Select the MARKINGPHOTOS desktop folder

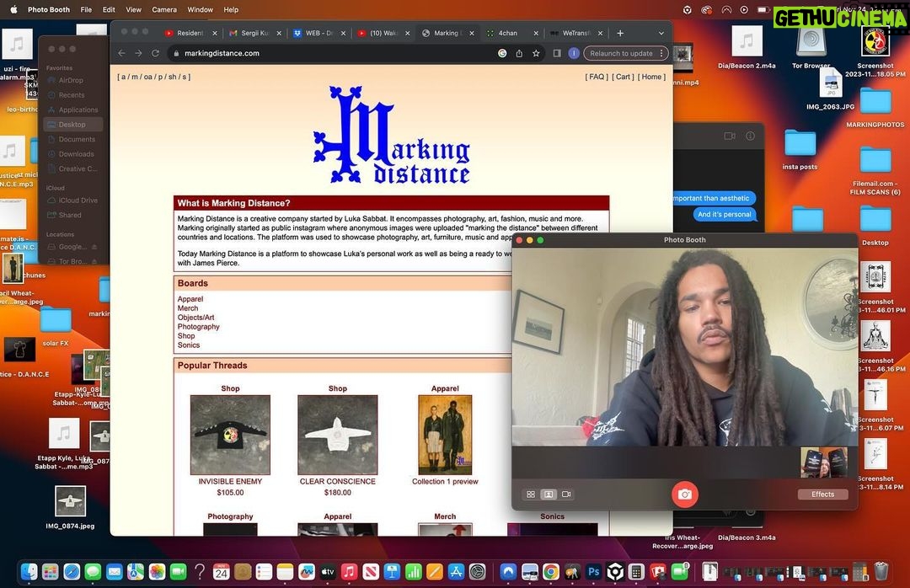pos(875,106)
